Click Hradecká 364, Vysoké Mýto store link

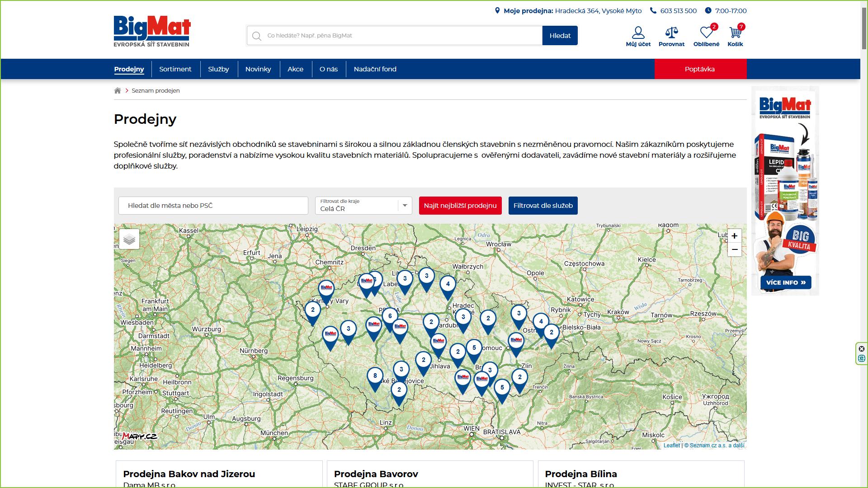coord(598,11)
